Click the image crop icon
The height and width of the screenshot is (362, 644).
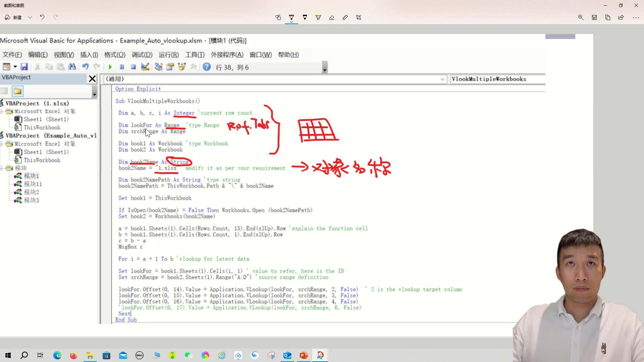click(359, 17)
